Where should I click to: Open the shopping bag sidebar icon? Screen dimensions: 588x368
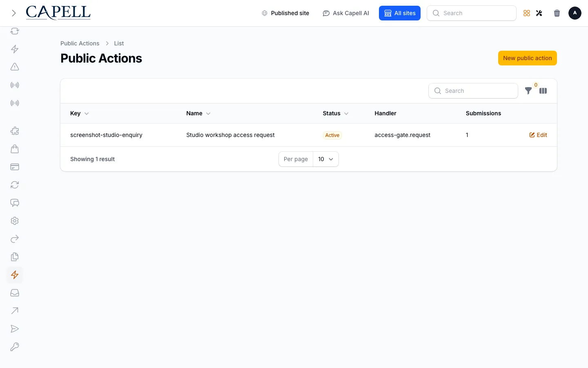coord(15,149)
